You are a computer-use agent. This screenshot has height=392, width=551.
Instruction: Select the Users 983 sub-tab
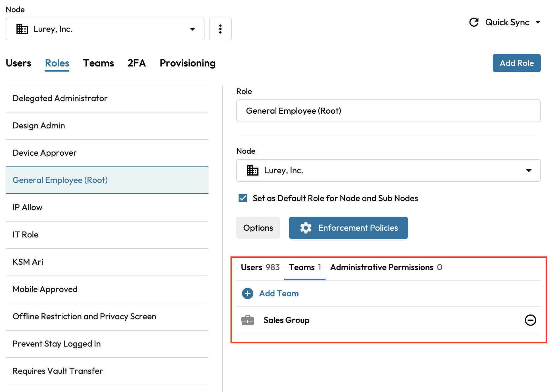[x=260, y=267]
